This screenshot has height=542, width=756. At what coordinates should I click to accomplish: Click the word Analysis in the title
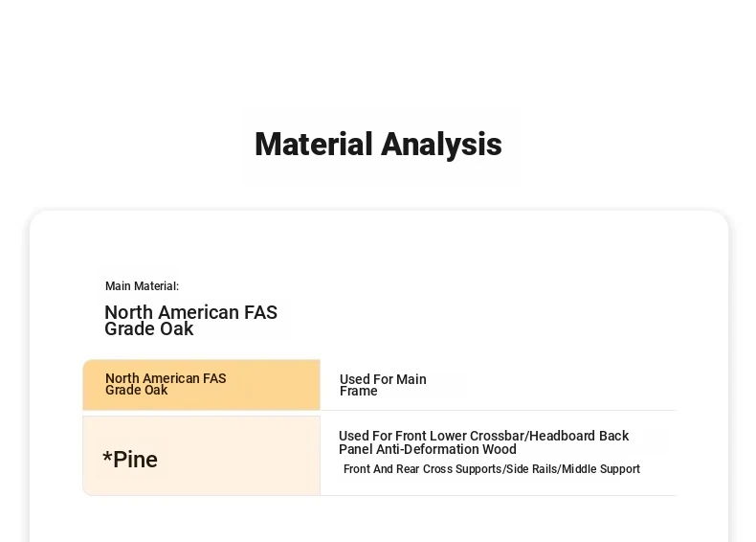pyautogui.click(x=441, y=145)
